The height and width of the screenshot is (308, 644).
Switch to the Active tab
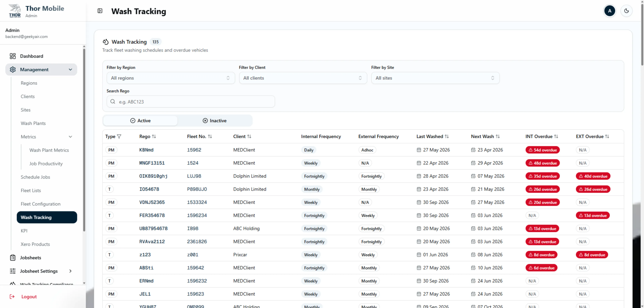140,121
